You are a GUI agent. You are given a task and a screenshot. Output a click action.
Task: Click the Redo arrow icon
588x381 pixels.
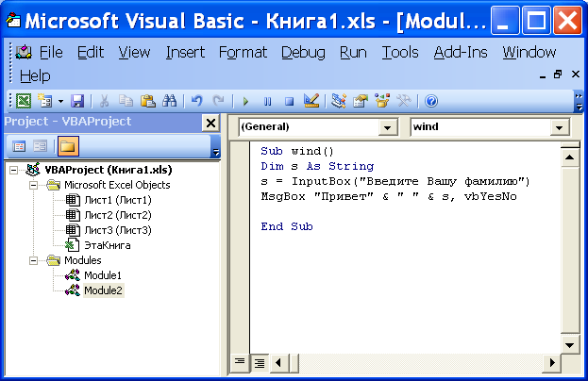pos(218,101)
